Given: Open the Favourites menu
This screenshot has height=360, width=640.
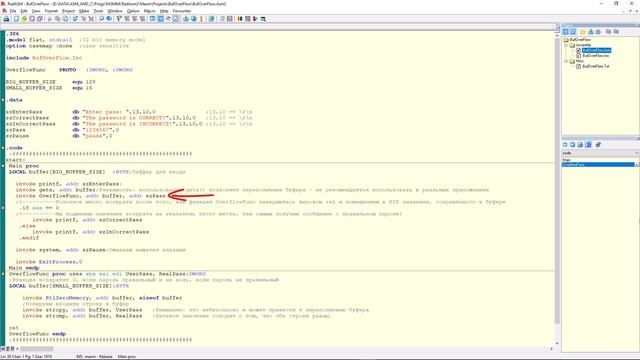Looking at the screenshot, I should pyautogui.click(x=182, y=11).
